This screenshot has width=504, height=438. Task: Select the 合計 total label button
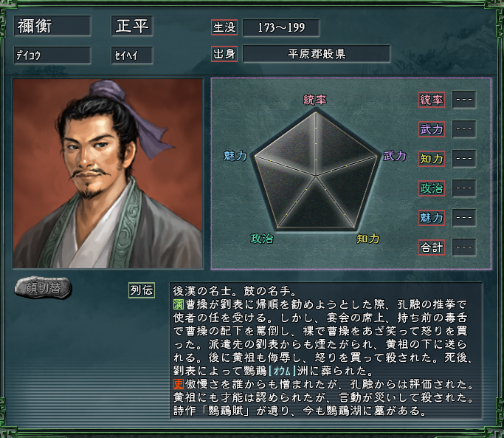(432, 247)
